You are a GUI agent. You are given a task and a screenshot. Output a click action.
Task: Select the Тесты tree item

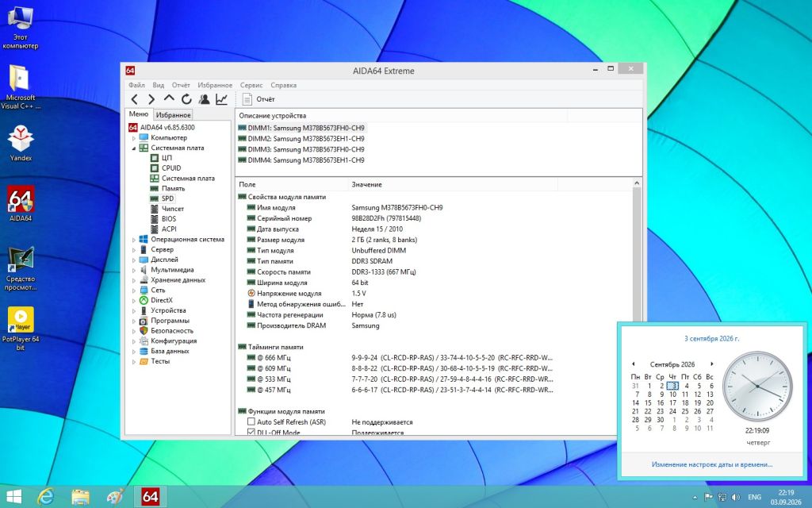point(160,361)
